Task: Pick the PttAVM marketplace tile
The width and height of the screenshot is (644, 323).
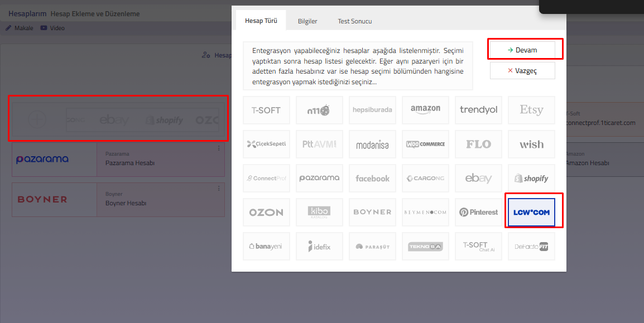Action: tap(319, 144)
